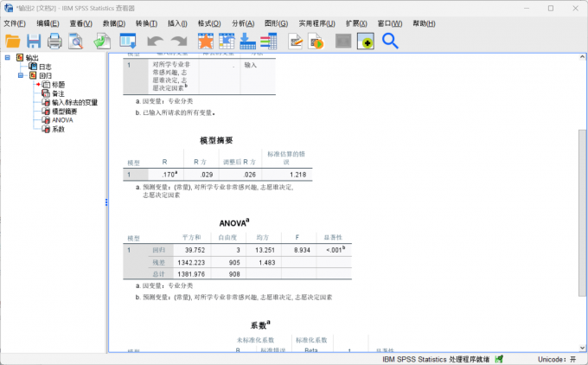Click the SPSS app icon in title bar
The image size is (588, 365).
9,8
